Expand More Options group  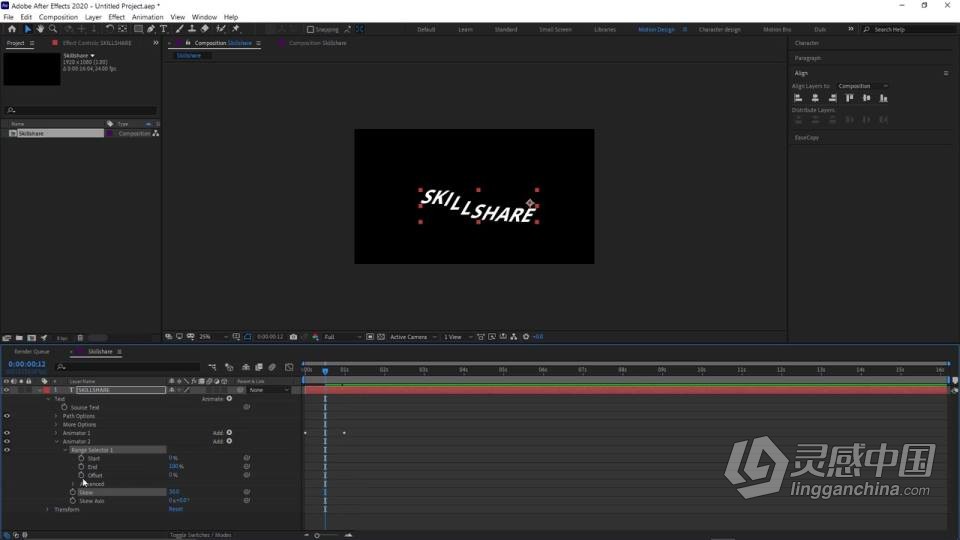pos(56,425)
